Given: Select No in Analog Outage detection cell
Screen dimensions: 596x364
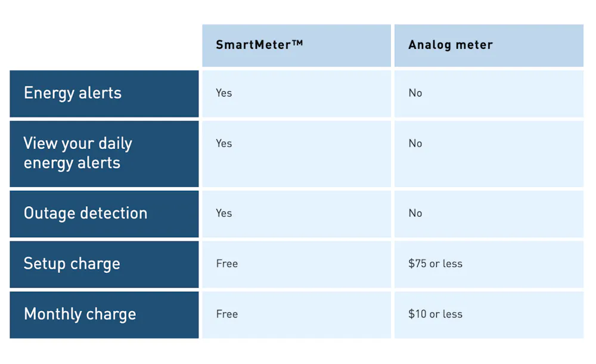Looking at the screenshot, I should [x=415, y=213].
